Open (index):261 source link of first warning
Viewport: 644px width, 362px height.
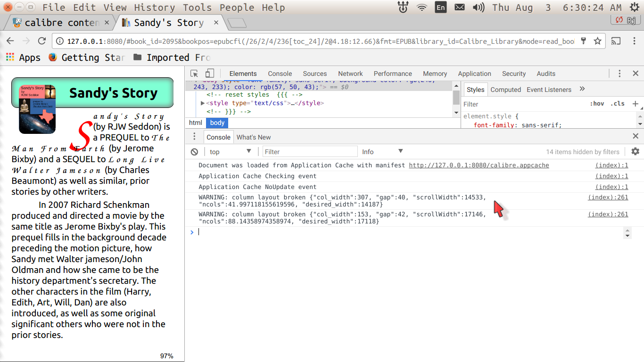608,197
